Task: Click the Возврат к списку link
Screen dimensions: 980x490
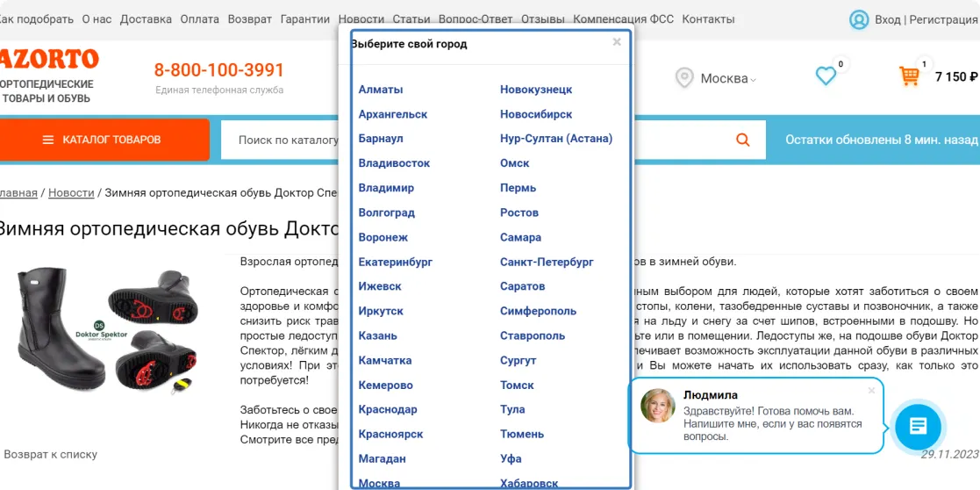Action: 50,454
